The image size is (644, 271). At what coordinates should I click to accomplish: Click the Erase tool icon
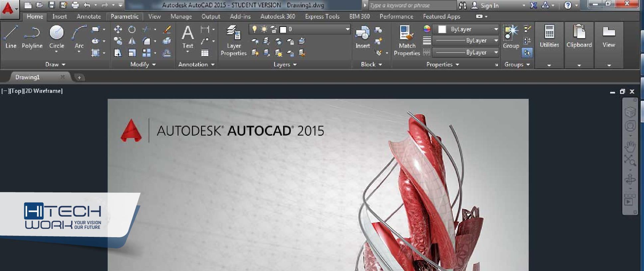167,30
